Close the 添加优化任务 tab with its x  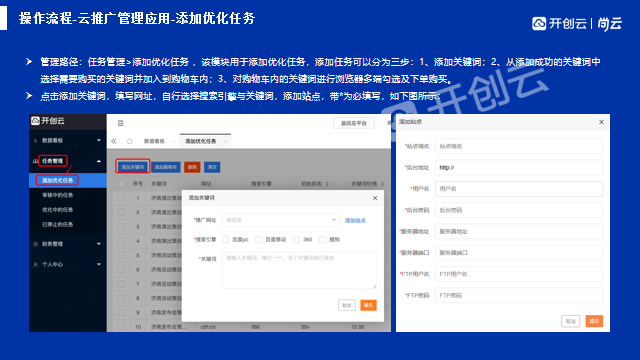225,141
